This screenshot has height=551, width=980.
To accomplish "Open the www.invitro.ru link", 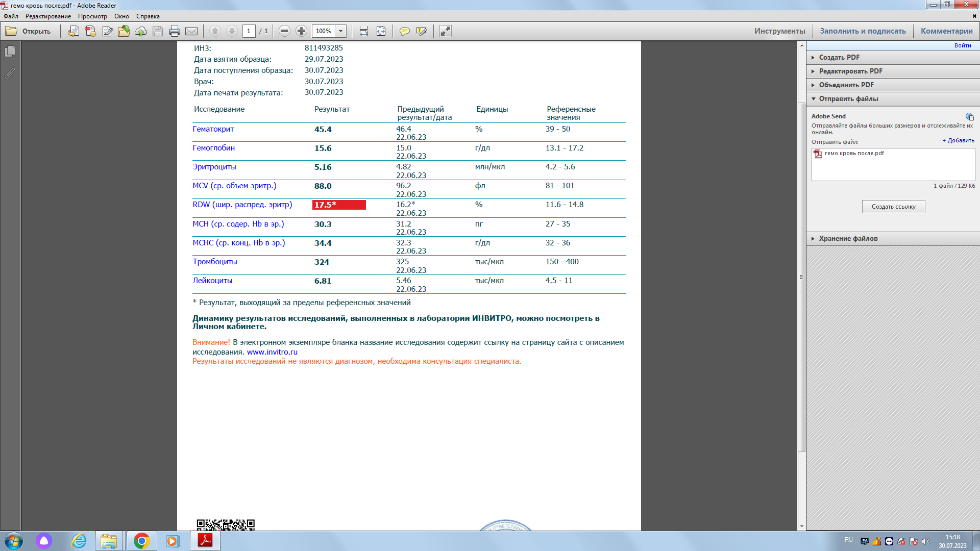I will tap(272, 352).
